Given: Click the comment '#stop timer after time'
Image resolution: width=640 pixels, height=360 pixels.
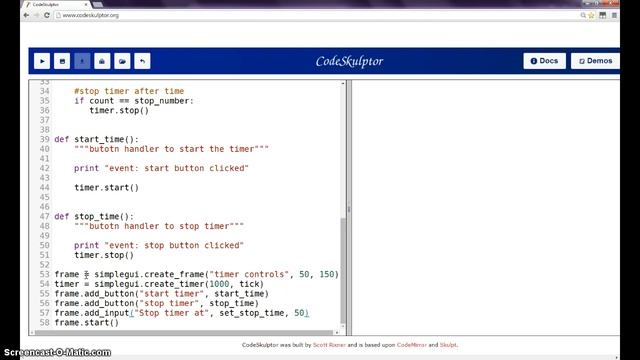Looking at the screenshot, I should click(129, 91).
